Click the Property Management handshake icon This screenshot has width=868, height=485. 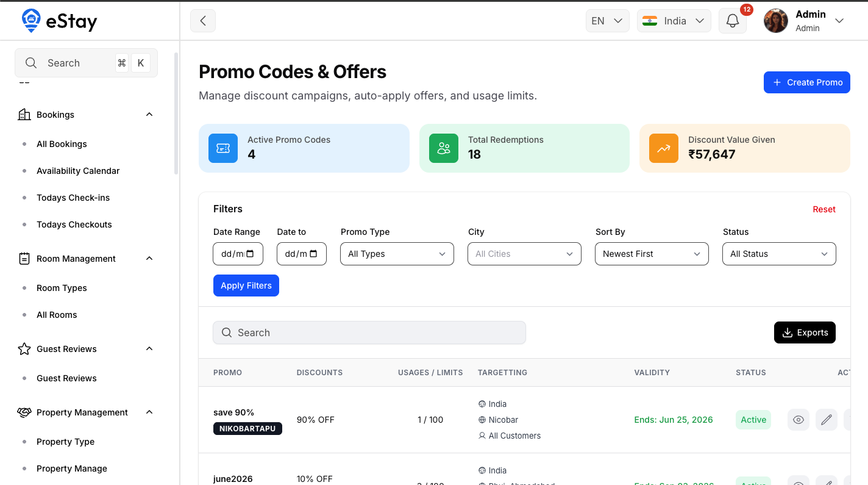[24, 412]
